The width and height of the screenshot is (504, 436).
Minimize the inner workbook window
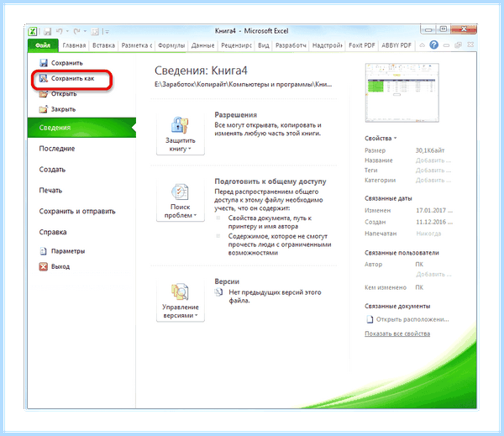point(446,45)
